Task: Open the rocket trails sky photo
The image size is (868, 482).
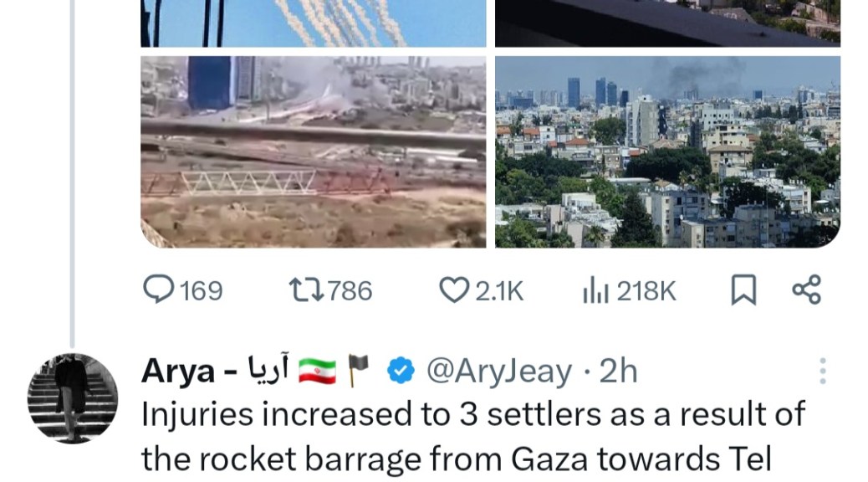Action: [x=314, y=23]
